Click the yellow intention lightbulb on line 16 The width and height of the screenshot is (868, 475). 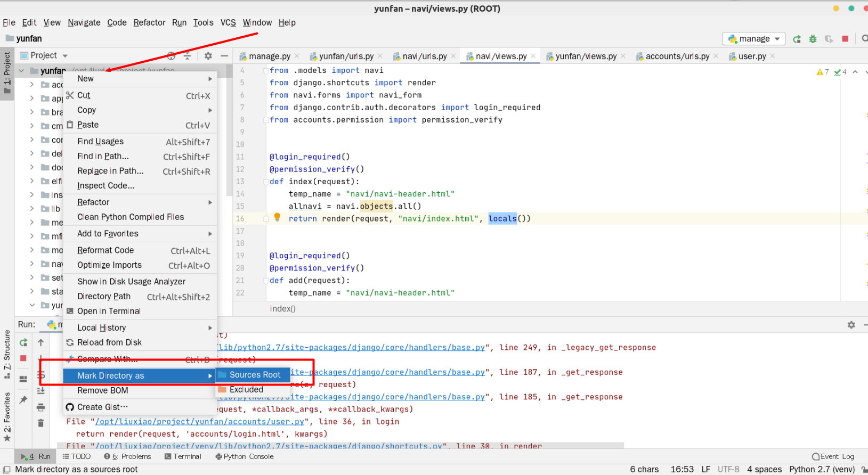click(x=277, y=217)
